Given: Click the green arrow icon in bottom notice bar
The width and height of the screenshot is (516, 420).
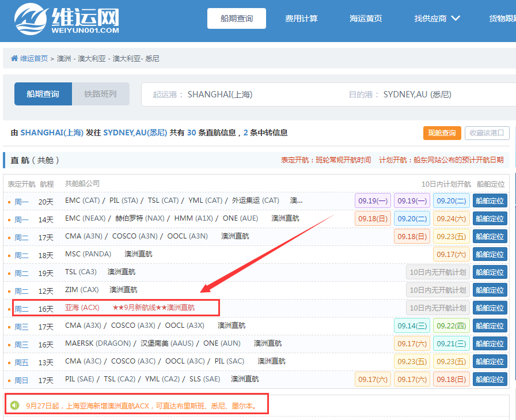Looking at the screenshot, I should point(14,404).
